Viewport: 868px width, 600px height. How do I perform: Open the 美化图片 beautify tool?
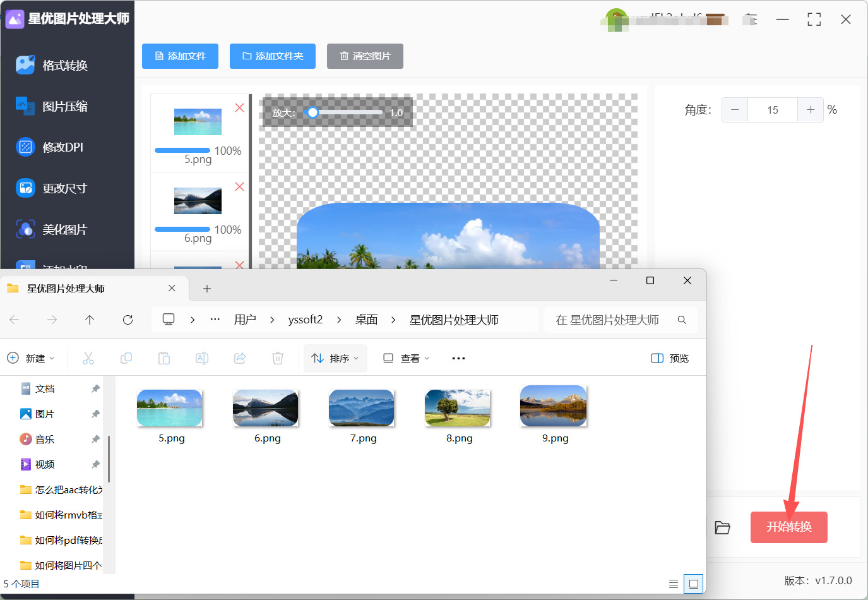(64, 230)
